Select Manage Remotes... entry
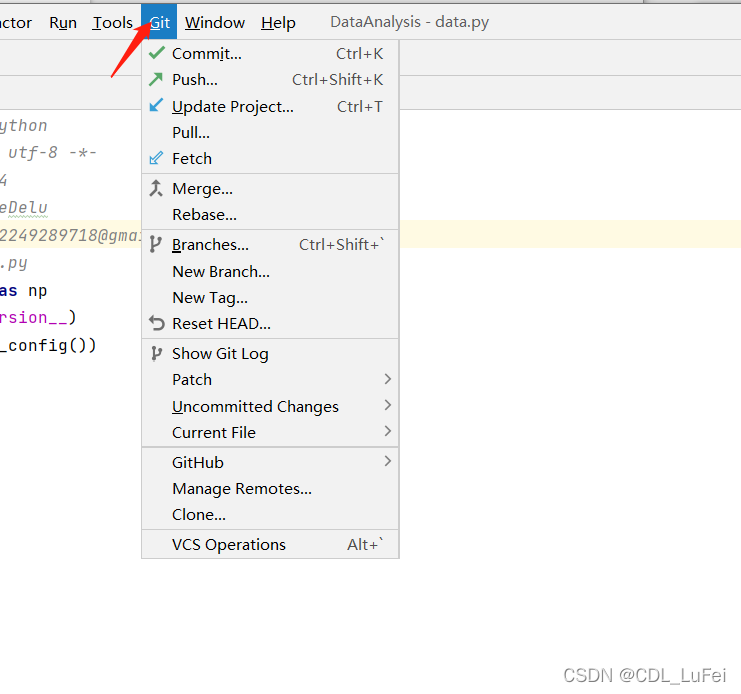The width and height of the screenshot is (741, 694). 270,488
